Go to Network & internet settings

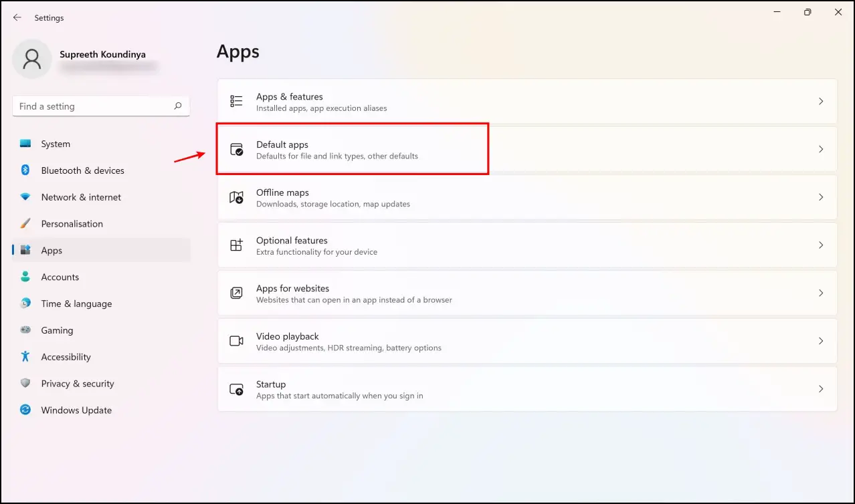[x=101, y=197]
